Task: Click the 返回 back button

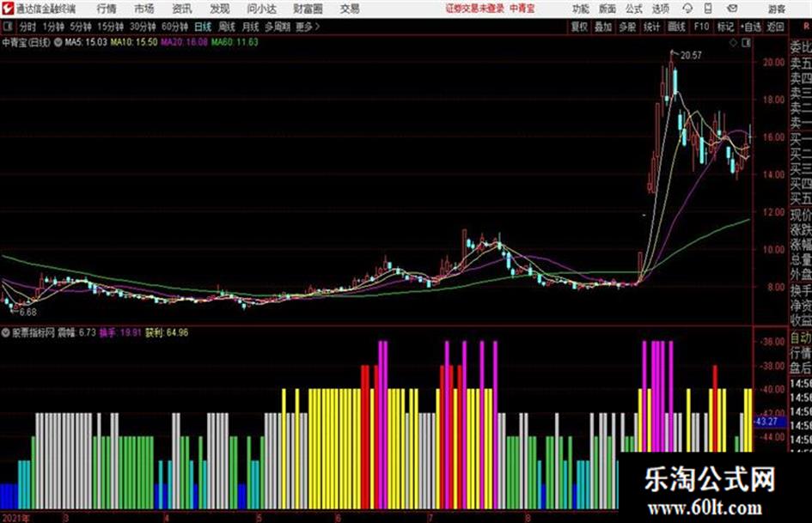Action: coord(775,27)
